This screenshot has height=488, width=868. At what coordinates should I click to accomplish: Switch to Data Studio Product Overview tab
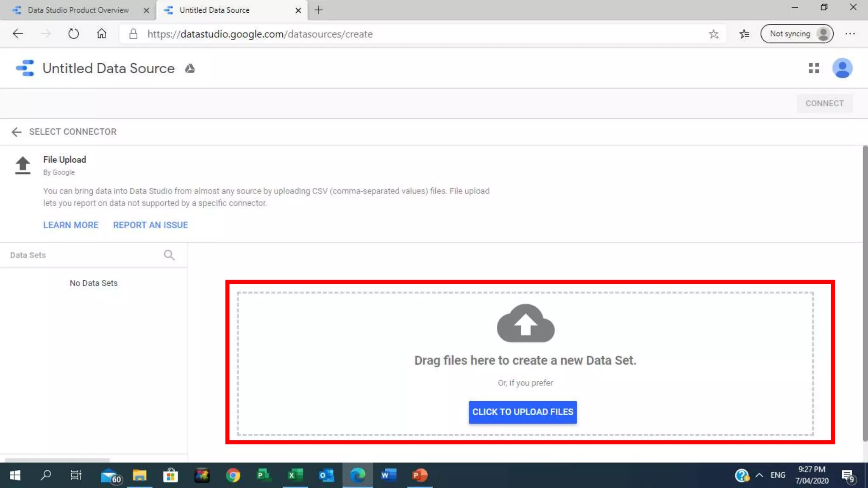tap(78, 10)
